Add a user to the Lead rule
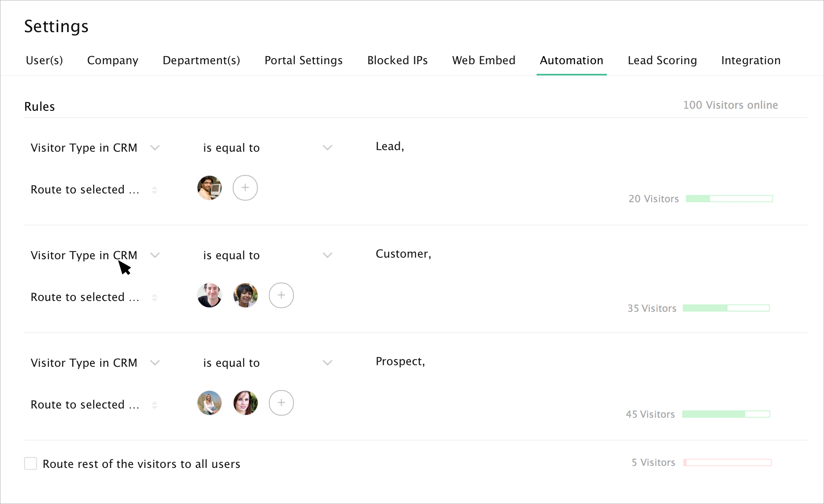 click(245, 188)
